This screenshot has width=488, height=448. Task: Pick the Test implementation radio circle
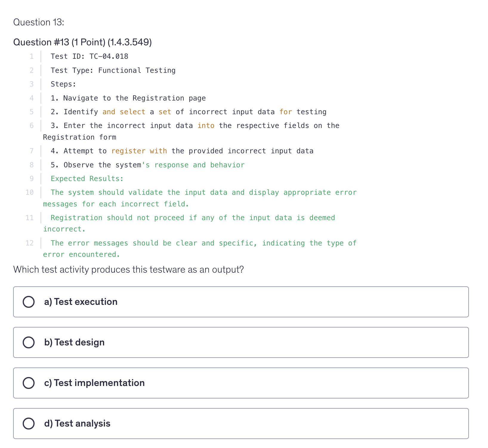[x=29, y=383]
